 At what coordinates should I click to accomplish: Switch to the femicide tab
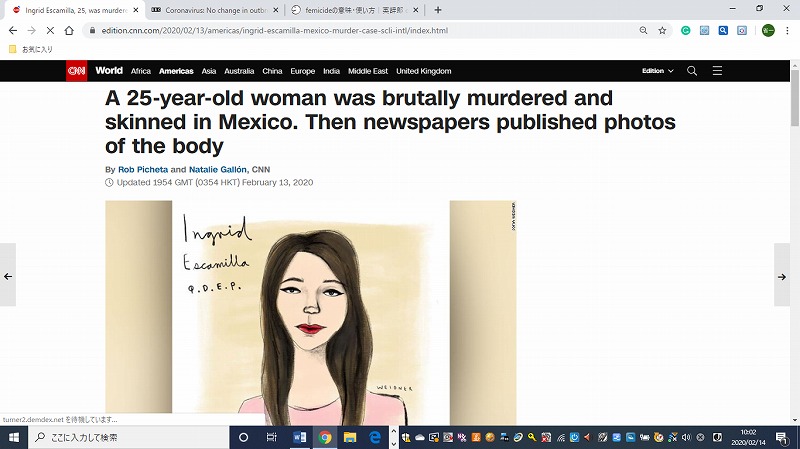[x=354, y=10]
